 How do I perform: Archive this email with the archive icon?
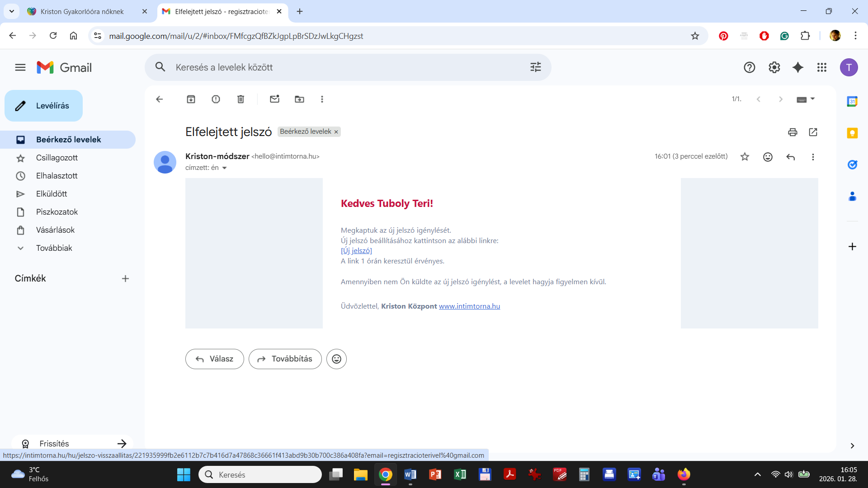tap(191, 99)
